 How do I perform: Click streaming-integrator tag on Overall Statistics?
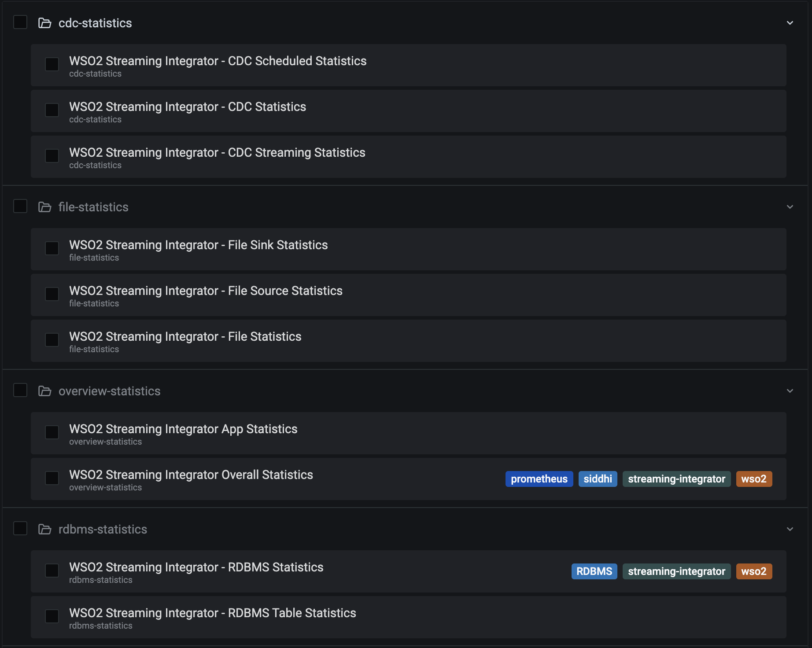point(676,479)
